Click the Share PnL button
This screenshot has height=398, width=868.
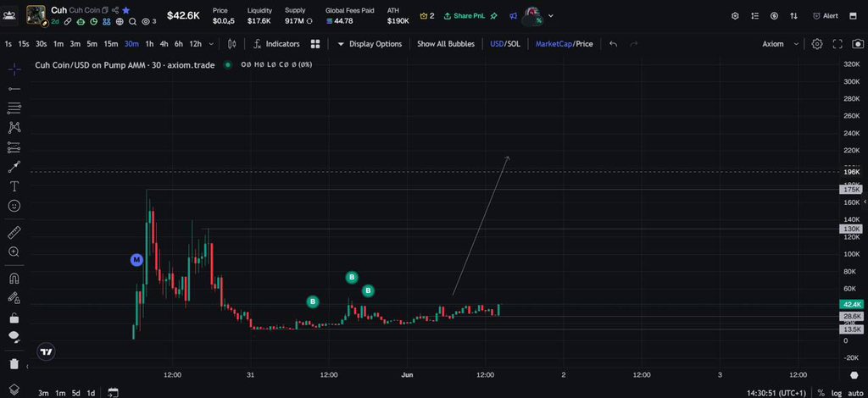(464, 16)
